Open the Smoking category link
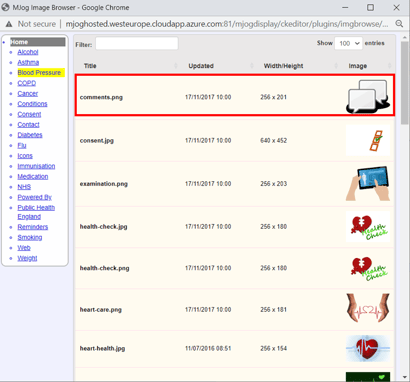Screen dimensions: 410x382 [x=30, y=237]
